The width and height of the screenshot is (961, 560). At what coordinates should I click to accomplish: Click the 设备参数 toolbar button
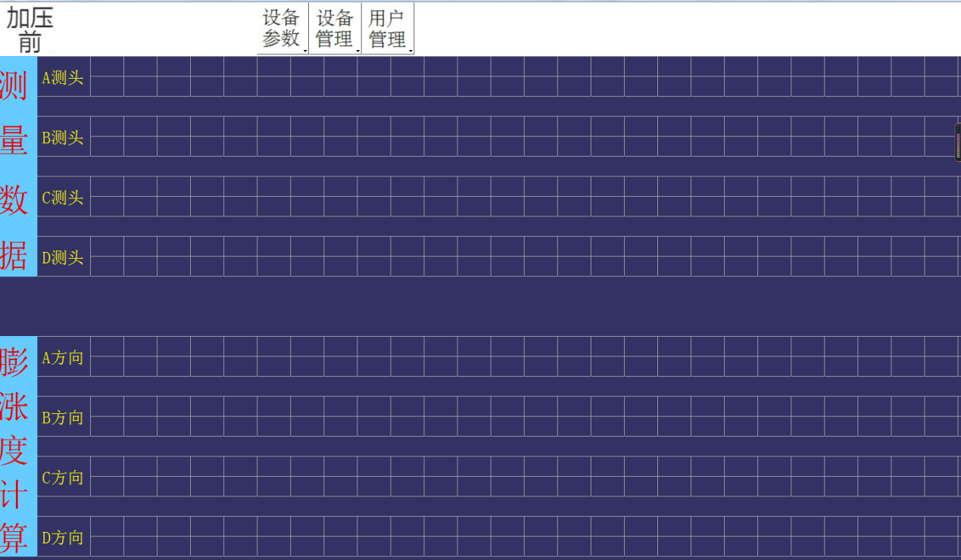pyautogui.click(x=281, y=27)
